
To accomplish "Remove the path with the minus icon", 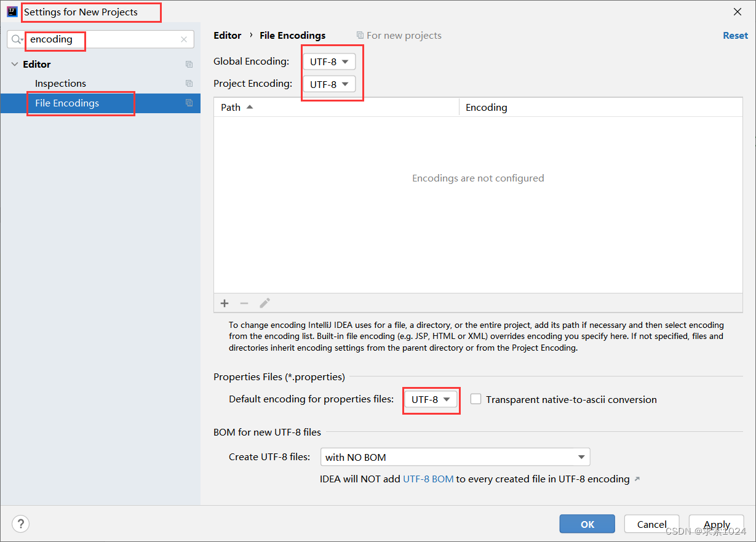I will click(x=244, y=303).
